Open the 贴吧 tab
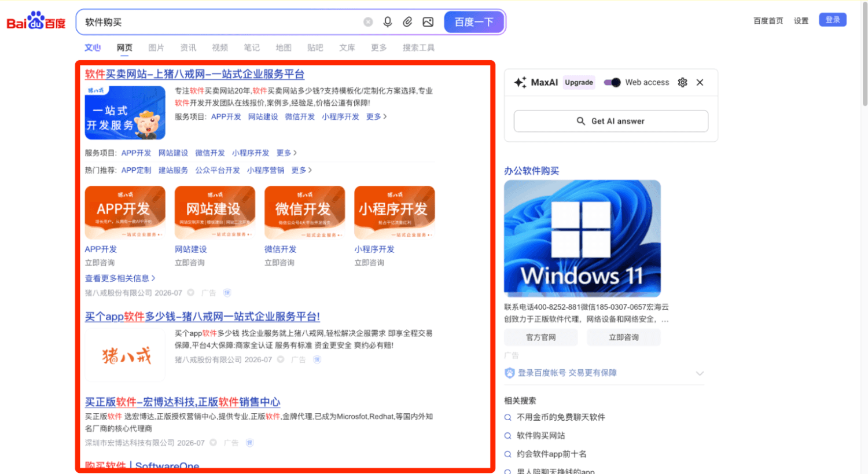 pos(315,47)
